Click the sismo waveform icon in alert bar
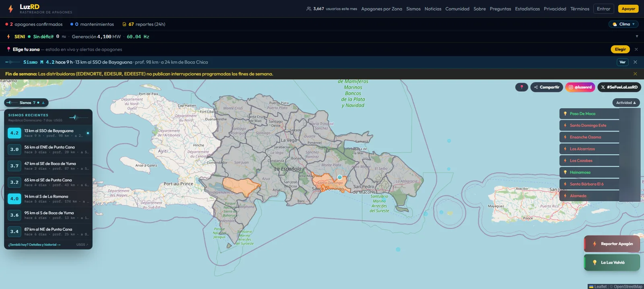Screen dimensions: 644x289 coord(12,62)
